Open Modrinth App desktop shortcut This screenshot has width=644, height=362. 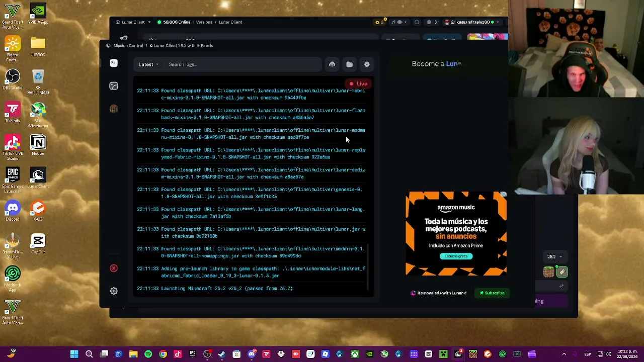13,279
